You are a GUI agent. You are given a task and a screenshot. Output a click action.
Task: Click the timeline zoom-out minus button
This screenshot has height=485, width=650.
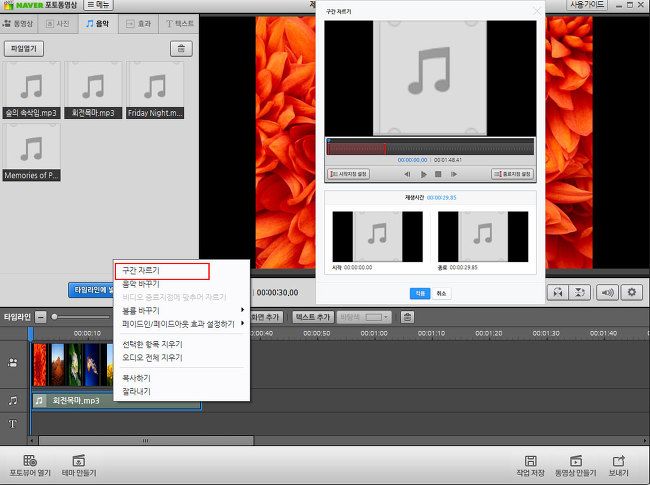(41, 317)
